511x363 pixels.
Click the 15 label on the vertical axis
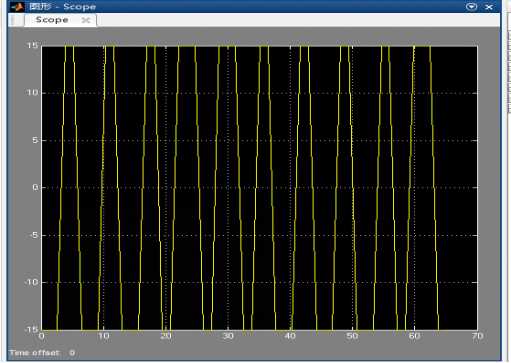coord(32,45)
